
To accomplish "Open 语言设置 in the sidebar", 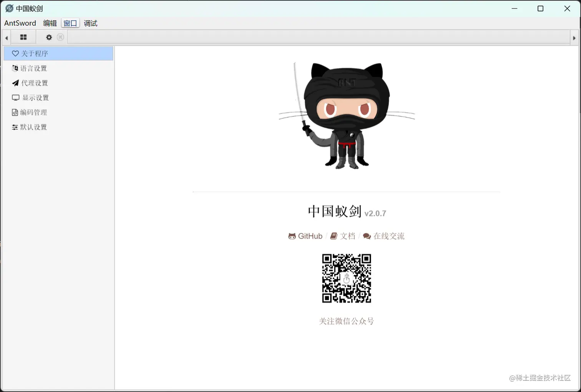I will pos(58,68).
